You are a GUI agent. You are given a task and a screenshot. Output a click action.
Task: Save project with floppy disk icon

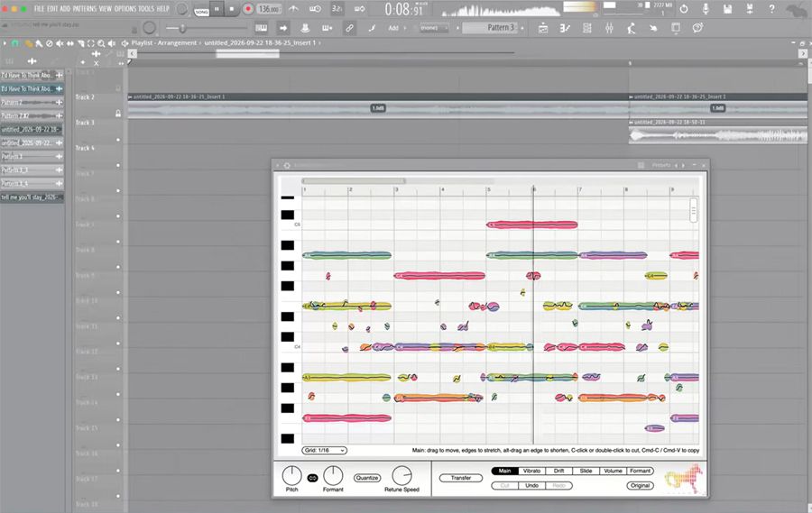click(727, 9)
